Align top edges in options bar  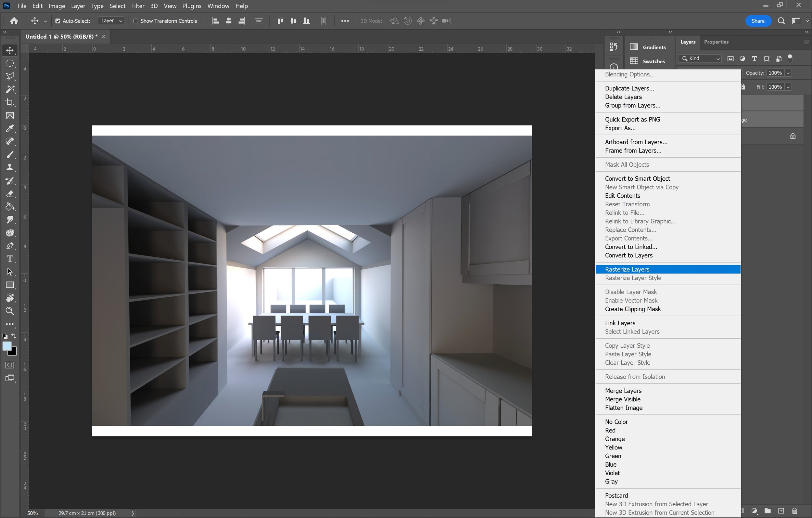pyautogui.click(x=280, y=21)
